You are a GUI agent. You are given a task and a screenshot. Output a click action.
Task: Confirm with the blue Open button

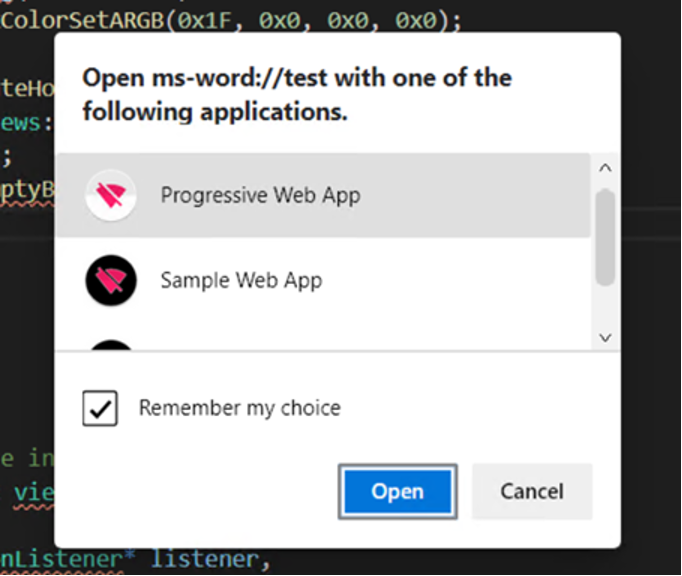coord(398,492)
